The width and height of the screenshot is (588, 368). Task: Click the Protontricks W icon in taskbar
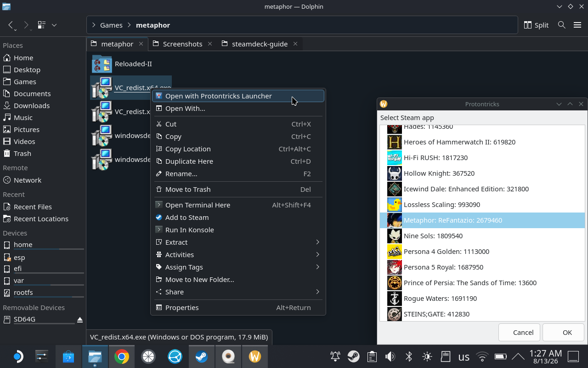pyautogui.click(x=255, y=356)
